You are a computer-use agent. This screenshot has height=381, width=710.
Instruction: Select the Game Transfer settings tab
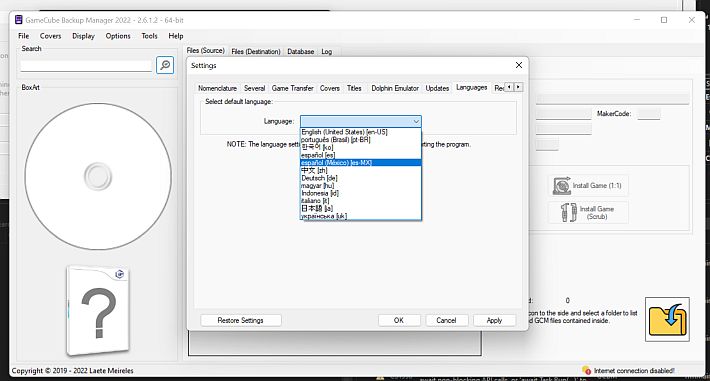coord(293,88)
